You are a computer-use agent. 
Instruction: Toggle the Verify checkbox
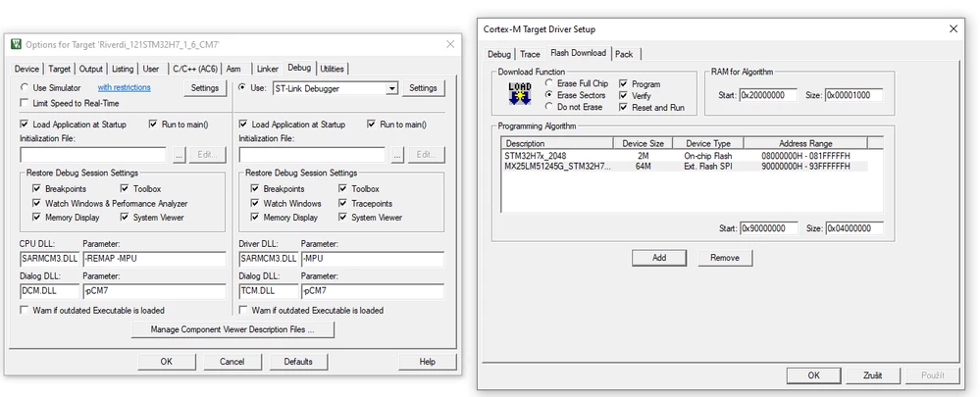click(x=623, y=95)
